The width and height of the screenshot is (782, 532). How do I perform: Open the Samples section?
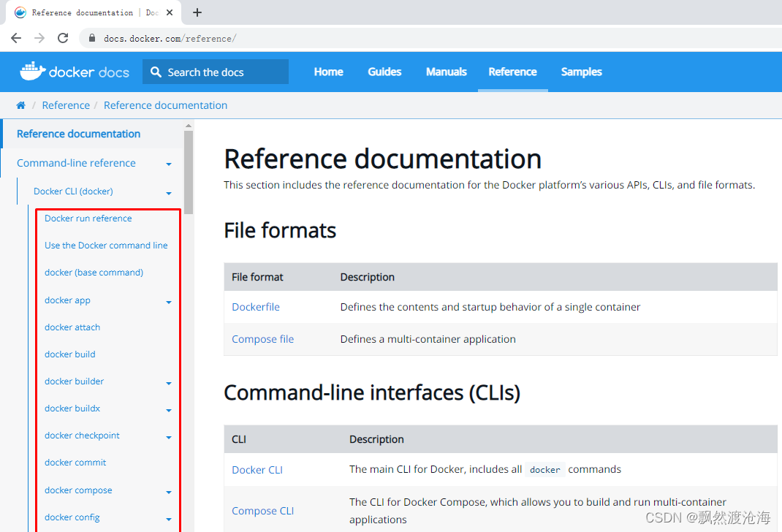pos(581,72)
